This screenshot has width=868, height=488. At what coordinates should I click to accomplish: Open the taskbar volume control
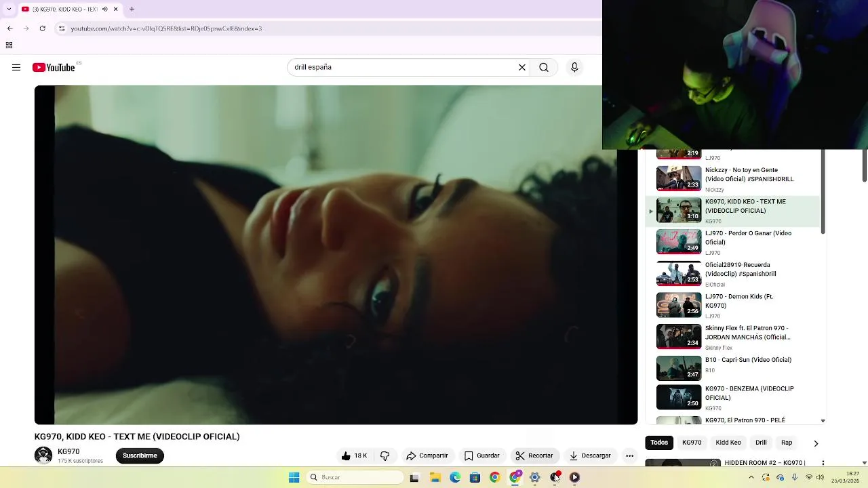tap(821, 477)
